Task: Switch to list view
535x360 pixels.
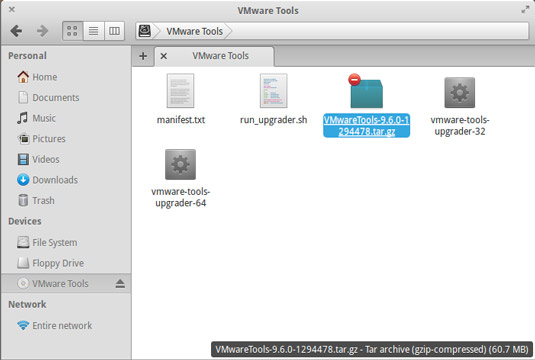Action: (93, 31)
